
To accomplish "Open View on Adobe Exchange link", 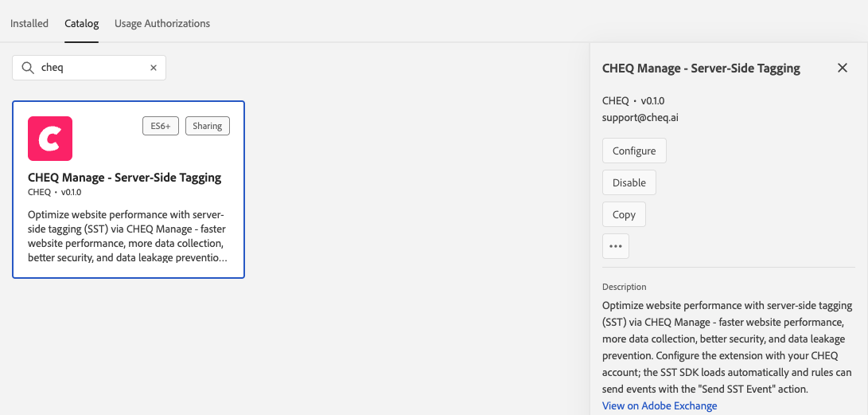I will (660, 405).
